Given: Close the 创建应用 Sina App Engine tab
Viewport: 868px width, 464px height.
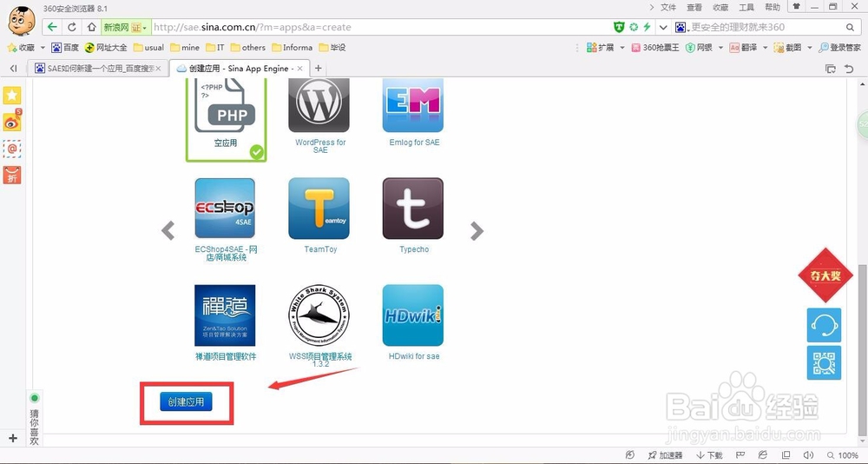Looking at the screenshot, I should pyautogui.click(x=300, y=68).
